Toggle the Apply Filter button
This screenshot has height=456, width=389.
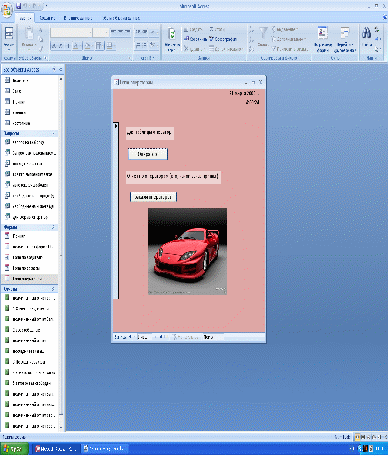tap(290, 49)
